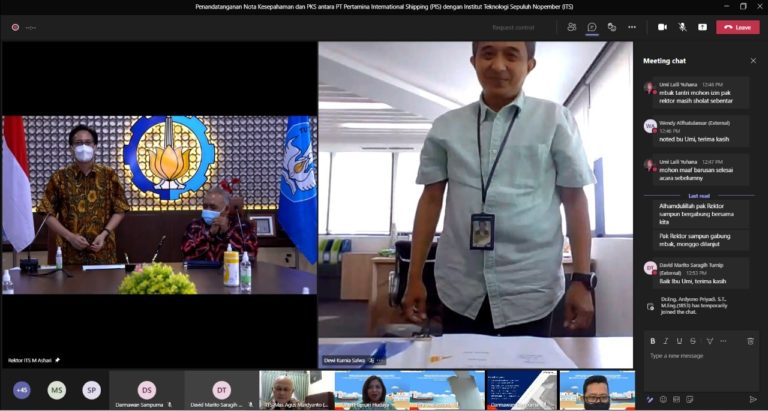Open the participants panel
Image resolution: width=768 pixels, height=411 pixels.
click(x=571, y=27)
